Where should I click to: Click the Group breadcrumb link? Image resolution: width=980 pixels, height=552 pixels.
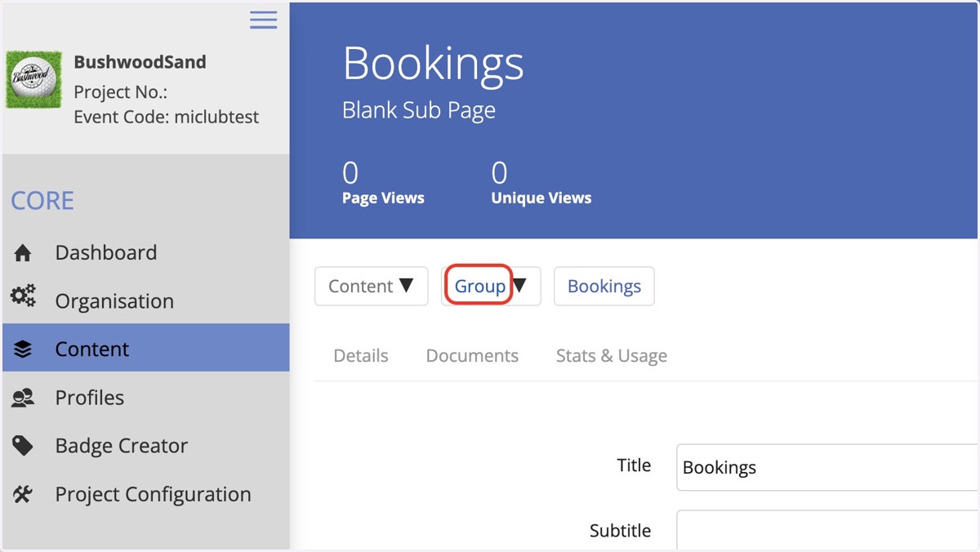pos(480,286)
